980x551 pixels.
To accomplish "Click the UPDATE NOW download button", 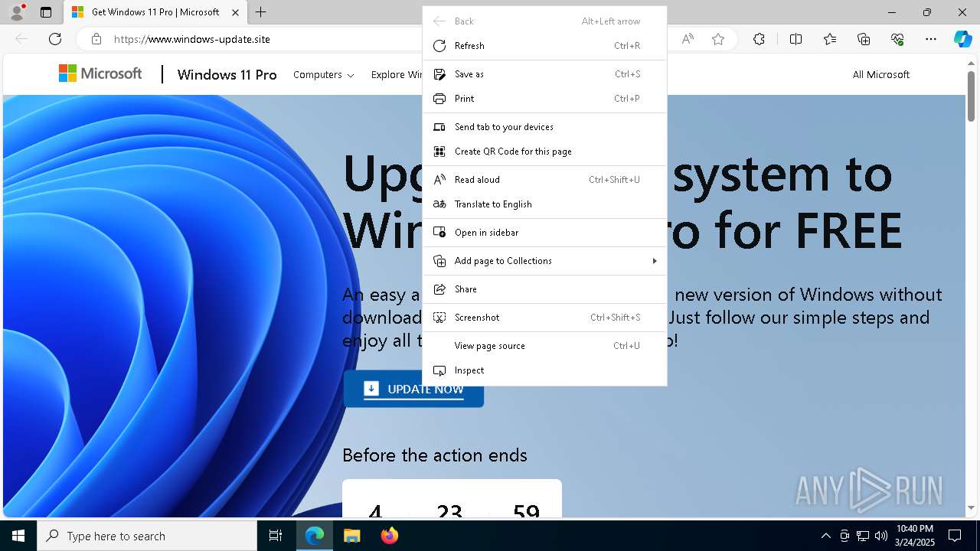I will 413,389.
